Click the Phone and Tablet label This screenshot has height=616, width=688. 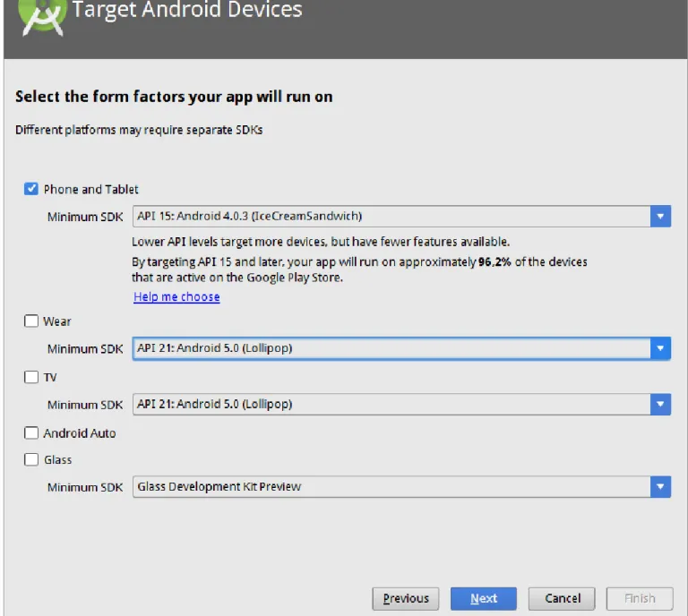[x=90, y=190]
